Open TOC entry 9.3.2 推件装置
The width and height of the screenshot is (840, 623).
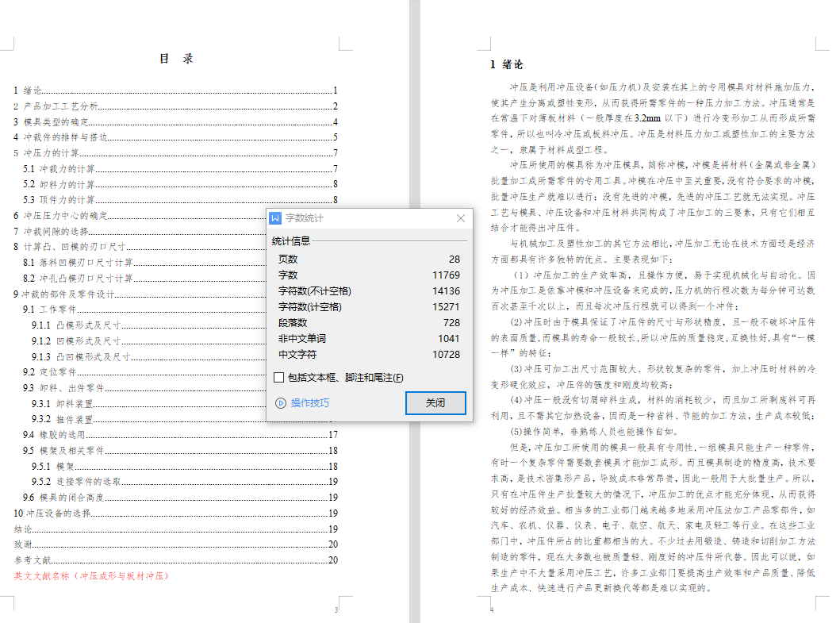pyautogui.click(x=148, y=419)
